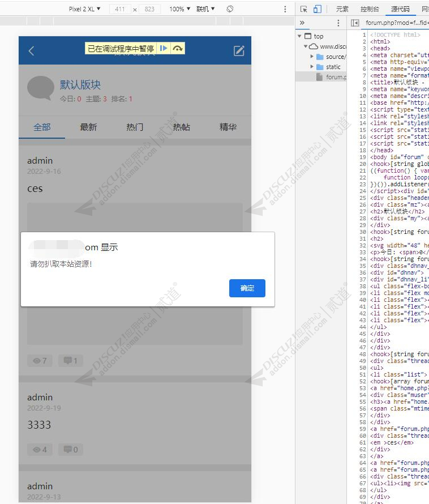
Task: Select the 热帖 forum tab
Action: click(x=181, y=127)
